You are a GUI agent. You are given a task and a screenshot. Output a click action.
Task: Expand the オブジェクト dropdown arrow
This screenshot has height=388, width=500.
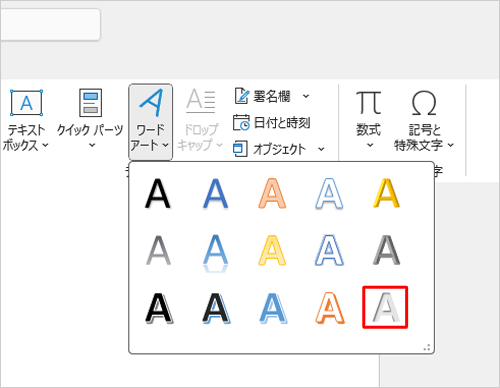321,149
